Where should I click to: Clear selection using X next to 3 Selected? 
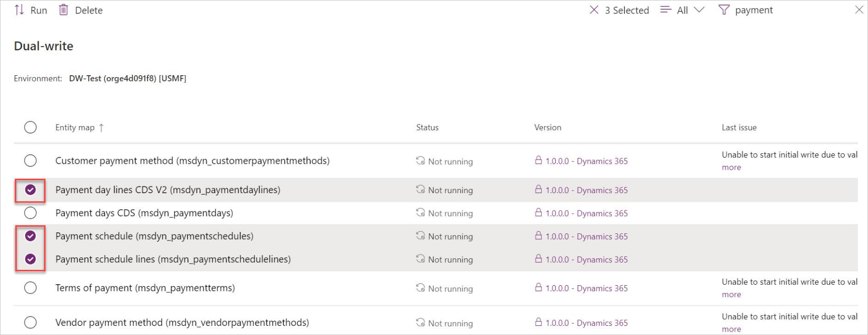click(594, 10)
